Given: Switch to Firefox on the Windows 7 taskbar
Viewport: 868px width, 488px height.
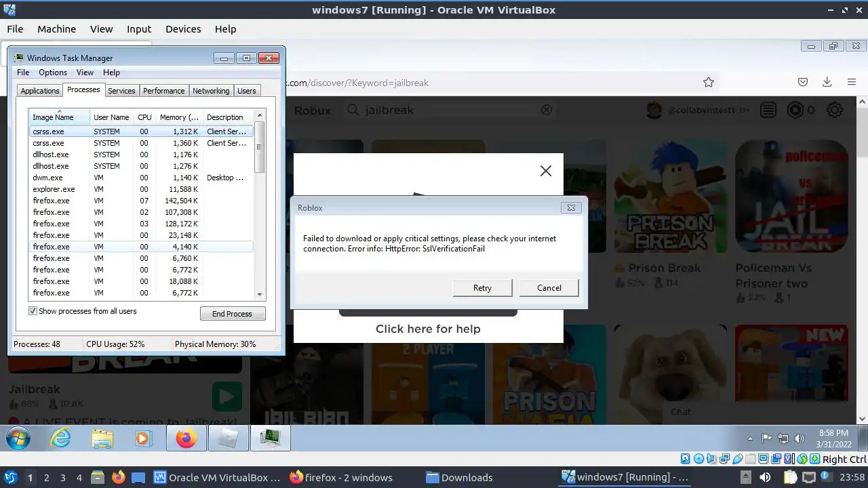Looking at the screenshot, I should click(186, 439).
